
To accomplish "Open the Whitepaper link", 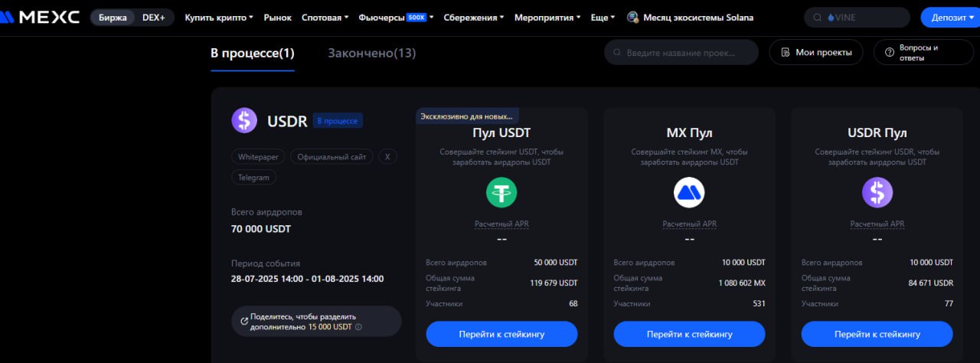I will pos(258,156).
